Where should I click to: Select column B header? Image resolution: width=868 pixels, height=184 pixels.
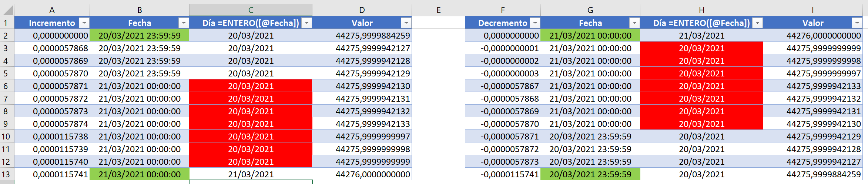(140, 10)
